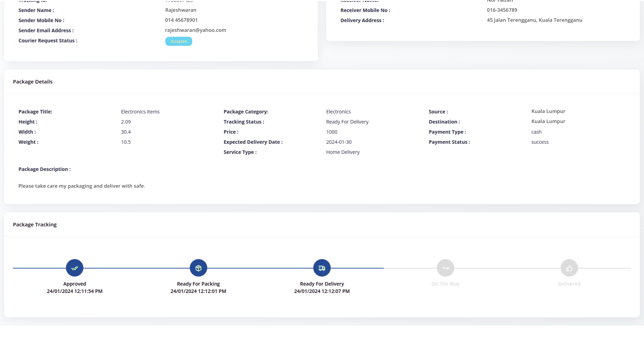Click receiver mobile number 016-3456789
Screen dimensions: 644x362
(502, 10)
